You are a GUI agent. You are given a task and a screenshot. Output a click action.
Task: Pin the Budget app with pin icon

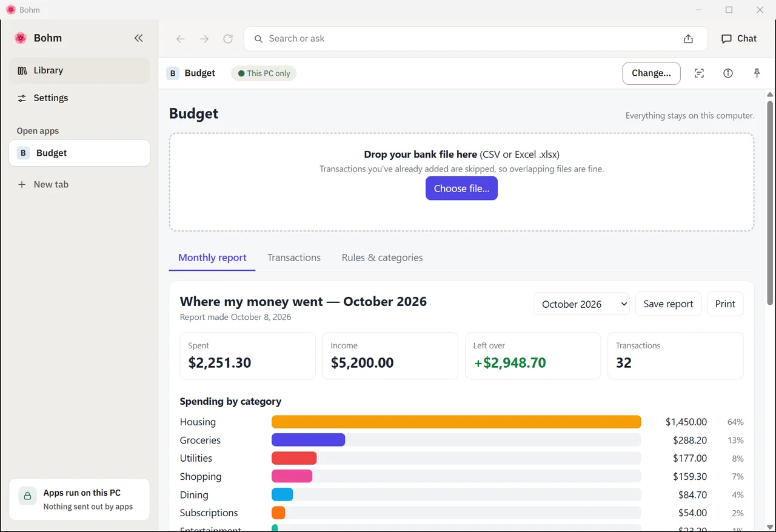coord(757,73)
